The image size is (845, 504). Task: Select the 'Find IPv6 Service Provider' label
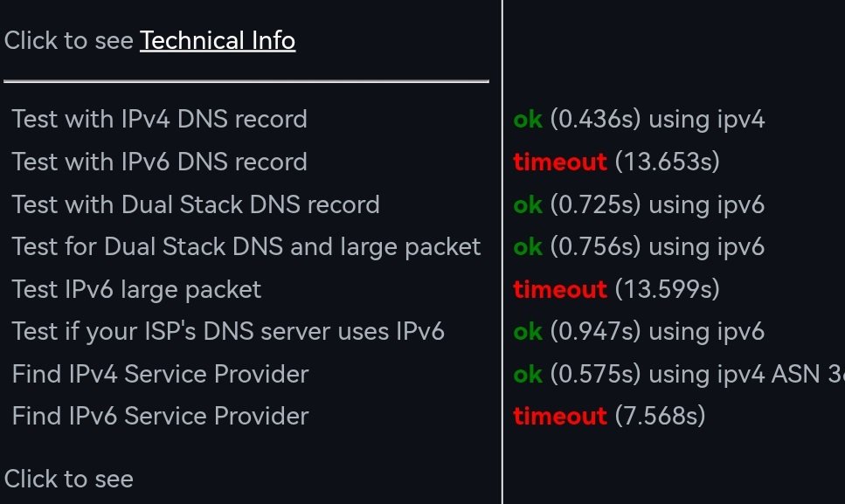pos(160,417)
